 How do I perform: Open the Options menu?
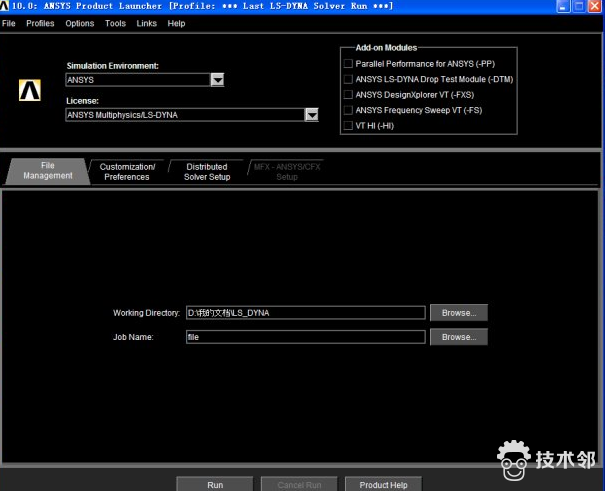(x=80, y=23)
